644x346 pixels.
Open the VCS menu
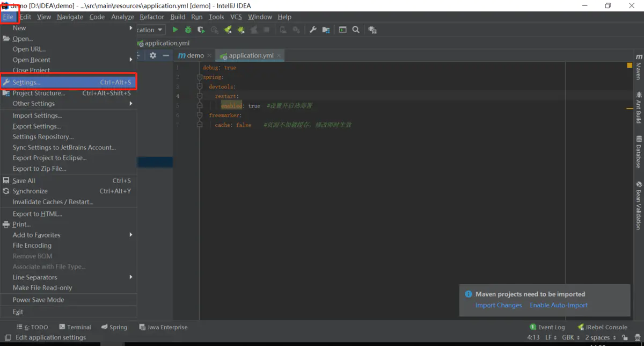pos(236,17)
